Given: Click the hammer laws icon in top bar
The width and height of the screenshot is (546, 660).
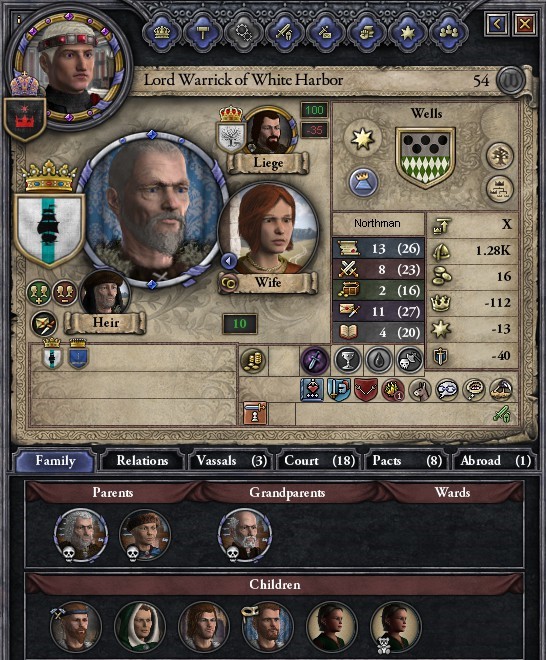Looking at the screenshot, I should pyautogui.click(x=202, y=32).
